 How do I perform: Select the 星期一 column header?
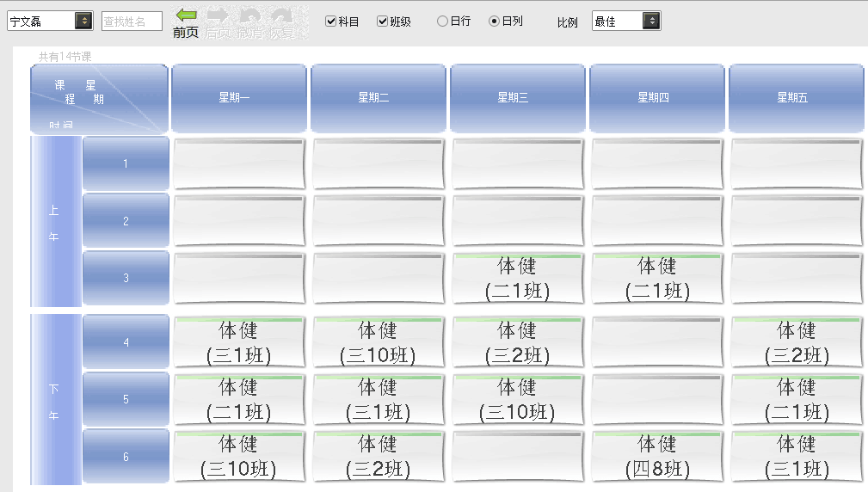pyautogui.click(x=239, y=99)
